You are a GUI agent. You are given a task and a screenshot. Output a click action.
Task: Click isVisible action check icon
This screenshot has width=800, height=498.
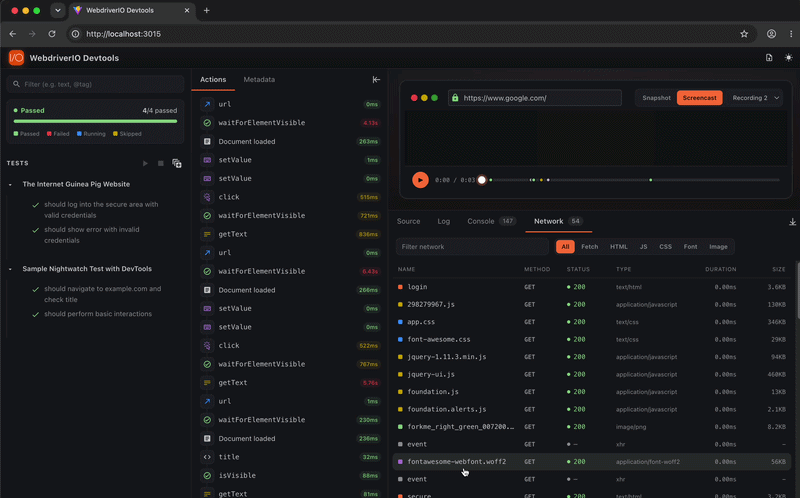coord(207,475)
